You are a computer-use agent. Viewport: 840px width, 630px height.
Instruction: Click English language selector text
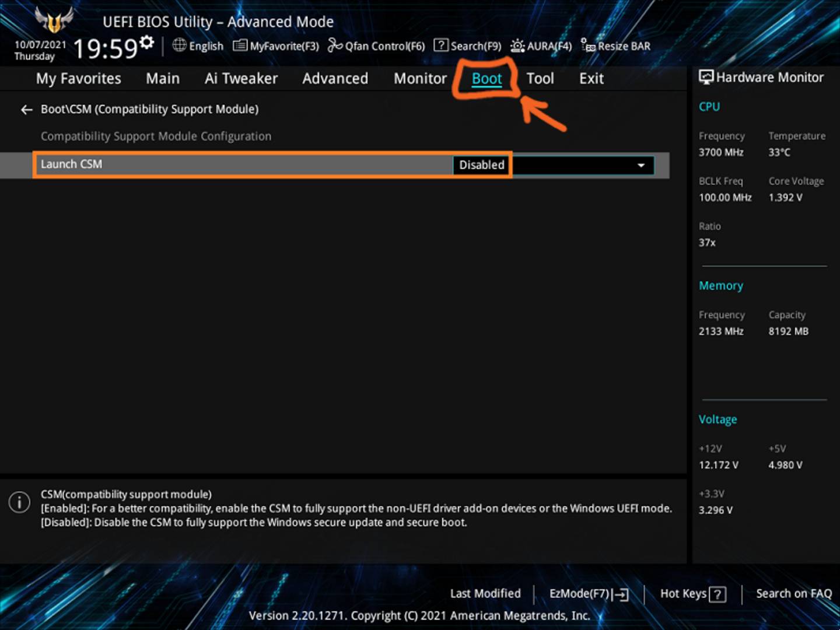[206, 46]
